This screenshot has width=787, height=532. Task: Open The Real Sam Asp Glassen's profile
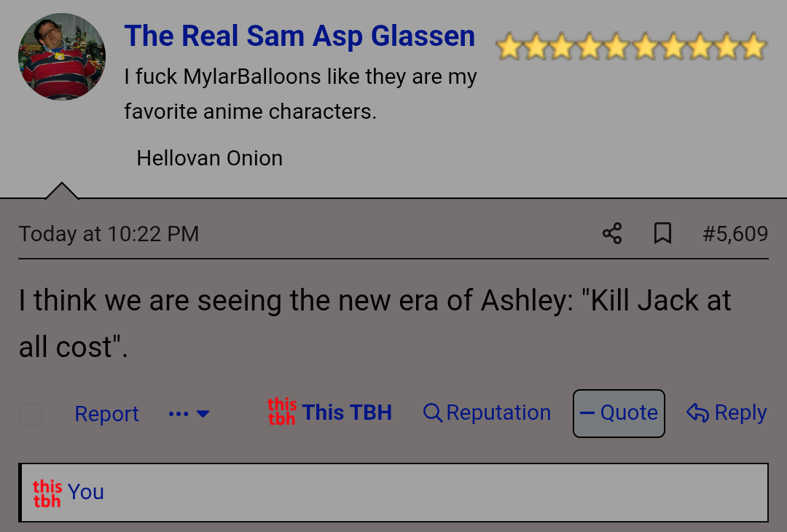299,36
